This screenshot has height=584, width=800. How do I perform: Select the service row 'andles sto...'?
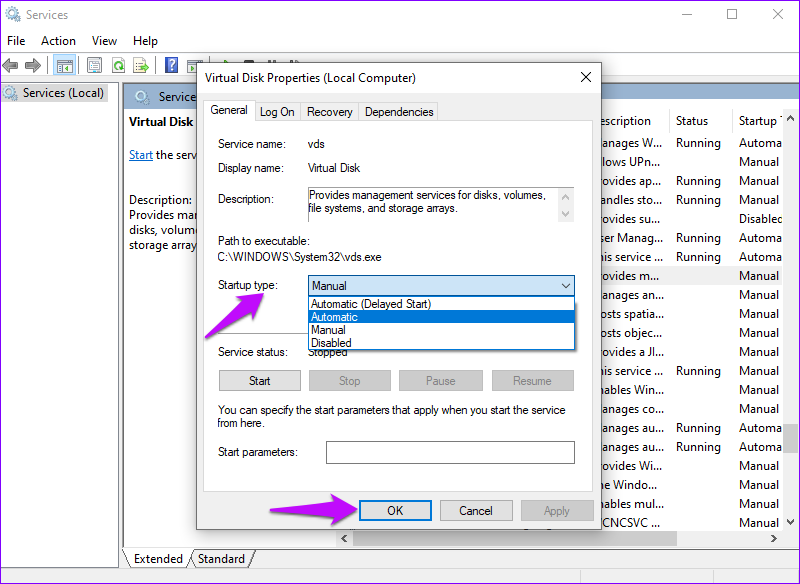(691, 200)
